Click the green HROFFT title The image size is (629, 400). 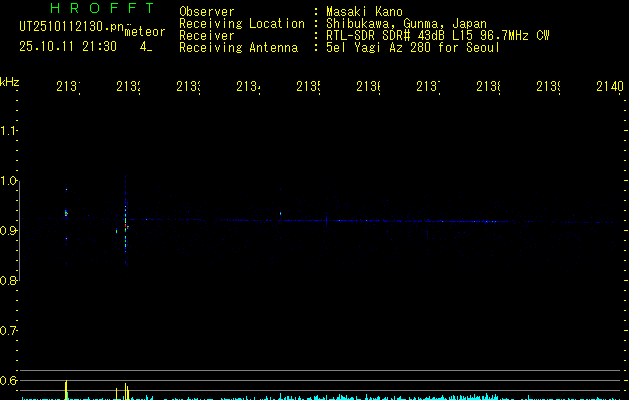tap(102, 8)
